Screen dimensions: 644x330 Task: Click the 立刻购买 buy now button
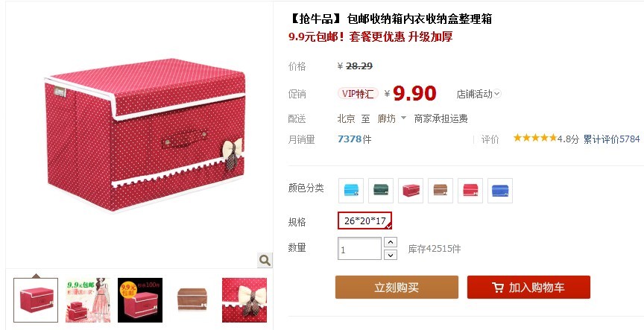coord(397,288)
